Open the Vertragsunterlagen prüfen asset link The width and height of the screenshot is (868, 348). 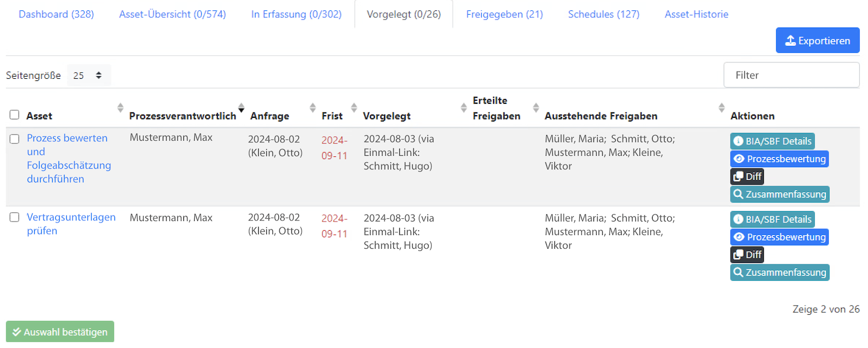[x=71, y=224]
